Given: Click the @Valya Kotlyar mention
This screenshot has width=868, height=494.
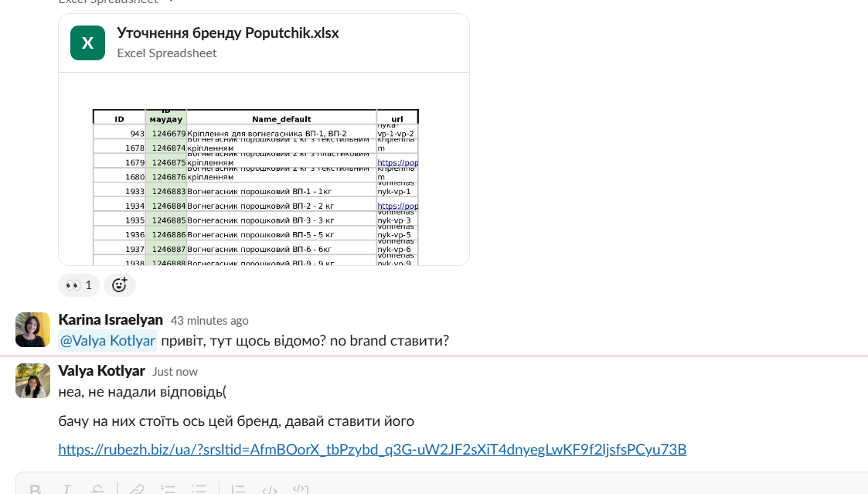Looking at the screenshot, I should [x=107, y=341].
